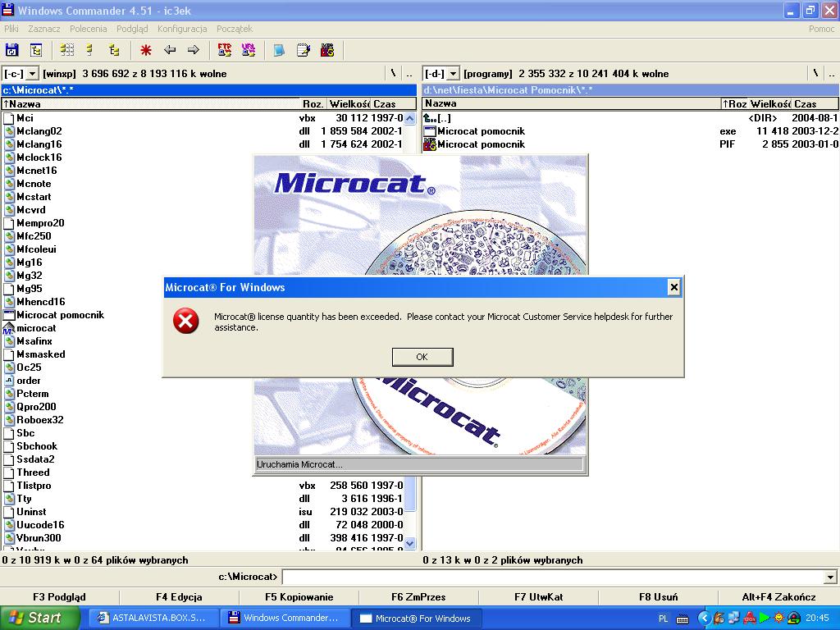This screenshot has width=840, height=630.
Task: Click the forward arrow toolbar icon
Action: pos(194,50)
